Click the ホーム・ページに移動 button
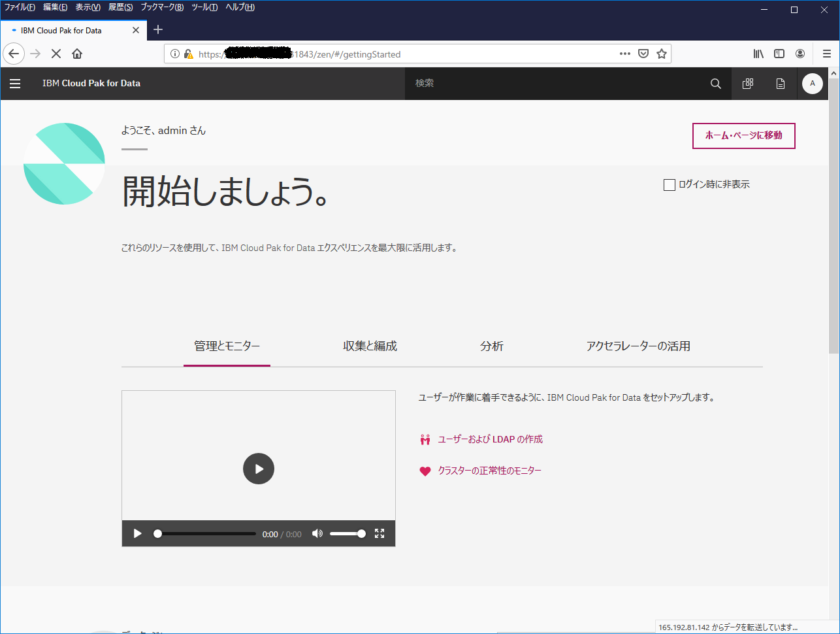This screenshot has width=840, height=634. pyautogui.click(x=743, y=136)
